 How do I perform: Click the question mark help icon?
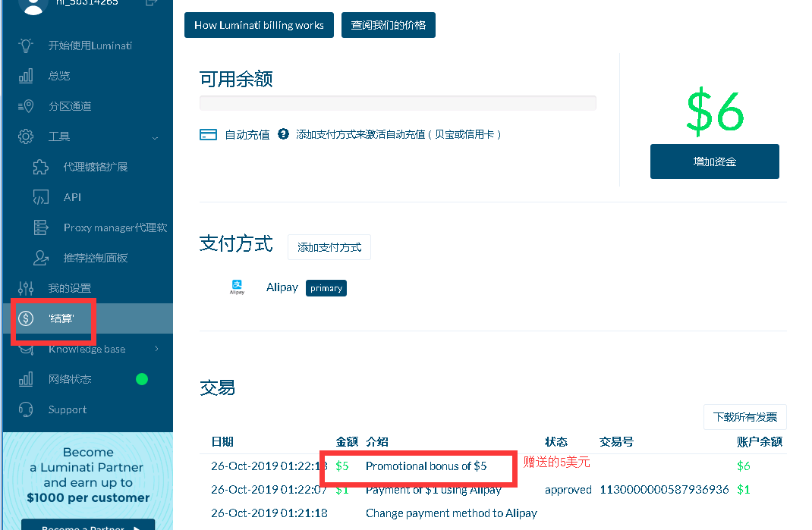tap(283, 134)
